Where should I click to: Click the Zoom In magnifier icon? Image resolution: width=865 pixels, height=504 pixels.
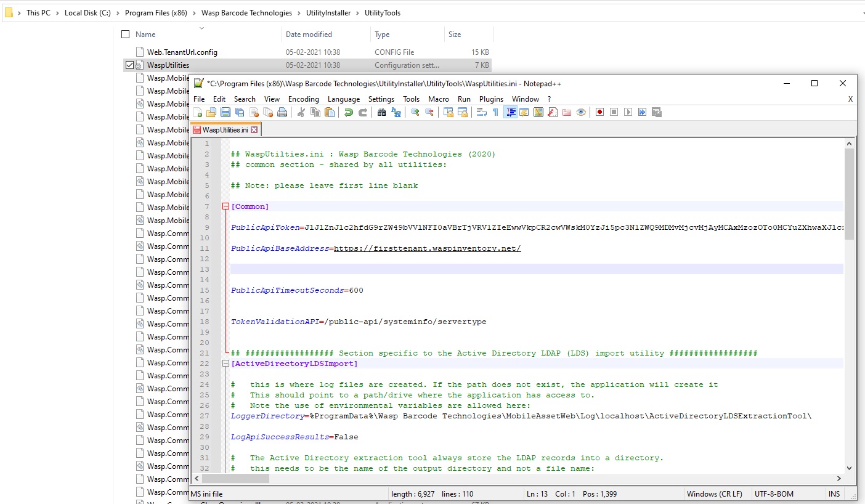[415, 112]
